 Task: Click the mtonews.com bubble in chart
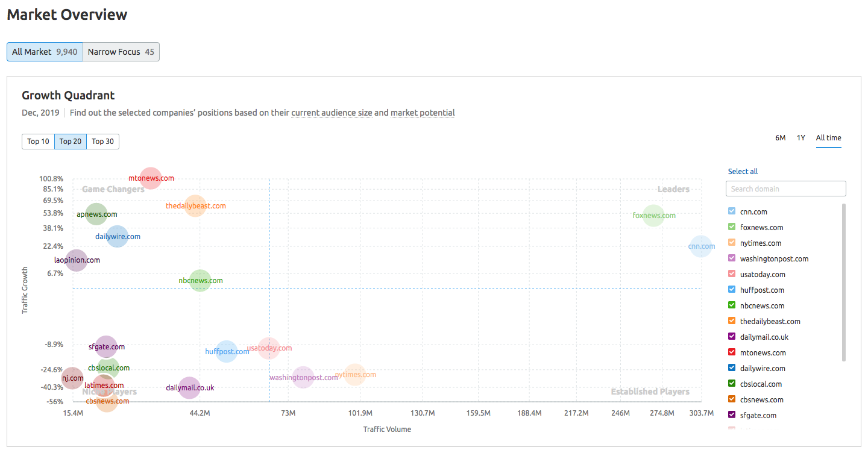pos(150,178)
